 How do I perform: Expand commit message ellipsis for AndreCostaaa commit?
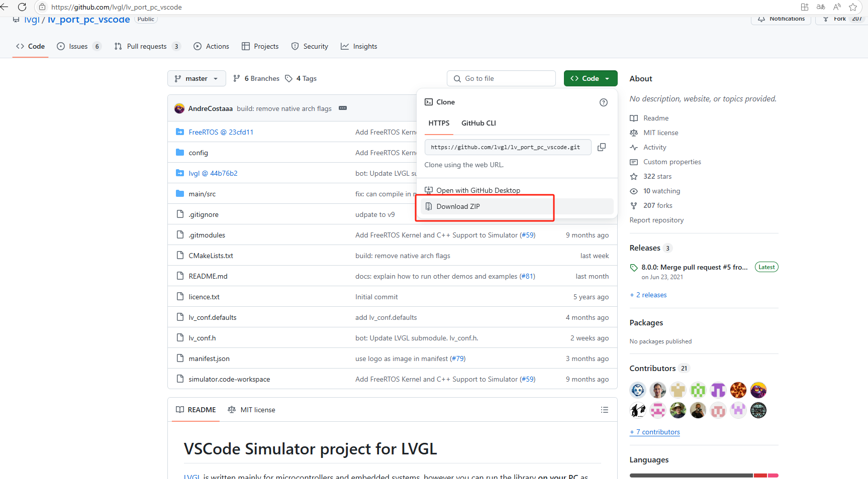click(x=343, y=108)
